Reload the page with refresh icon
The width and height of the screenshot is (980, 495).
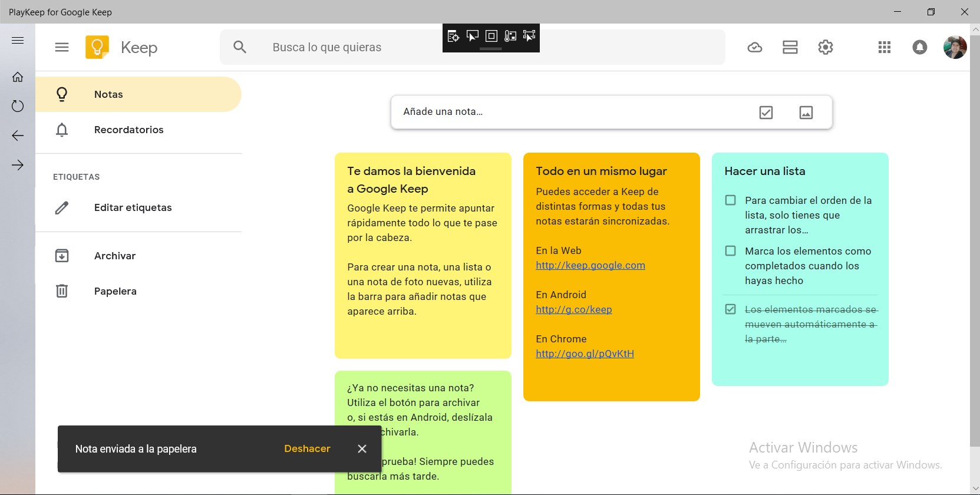coord(18,106)
